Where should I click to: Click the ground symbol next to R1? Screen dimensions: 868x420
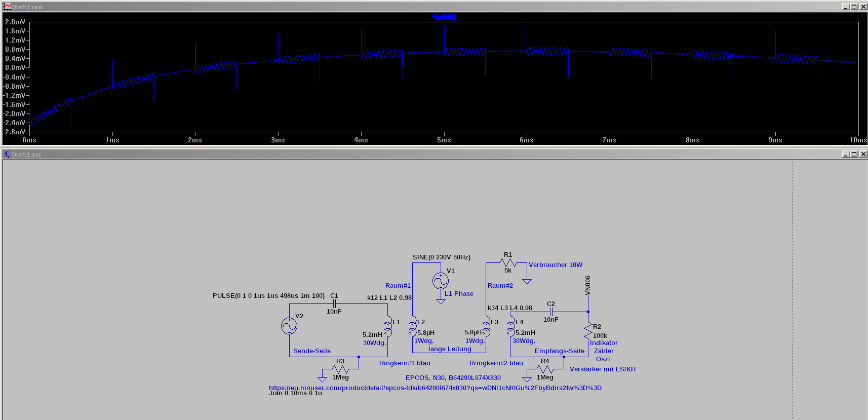(x=527, y=281)
